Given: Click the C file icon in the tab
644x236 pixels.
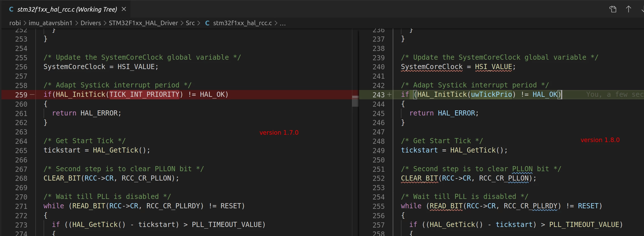Looking at the screenshot, I should 11,9.
